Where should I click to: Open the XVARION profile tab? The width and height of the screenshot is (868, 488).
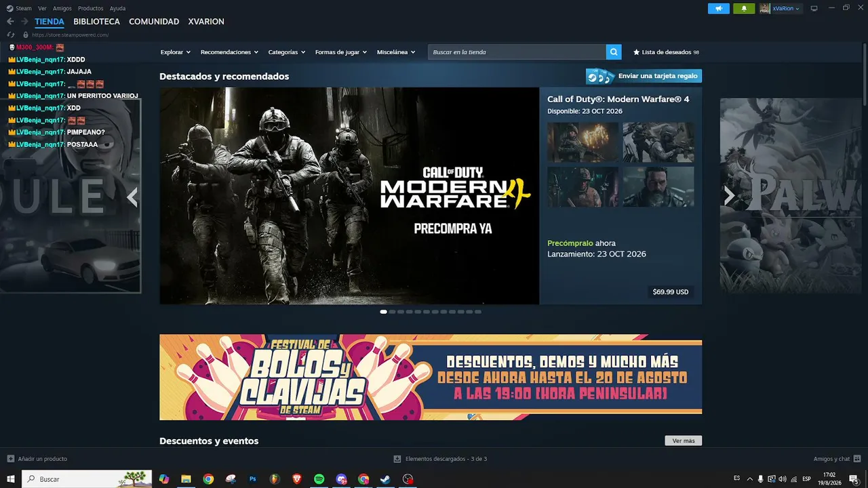coord(206,22)
